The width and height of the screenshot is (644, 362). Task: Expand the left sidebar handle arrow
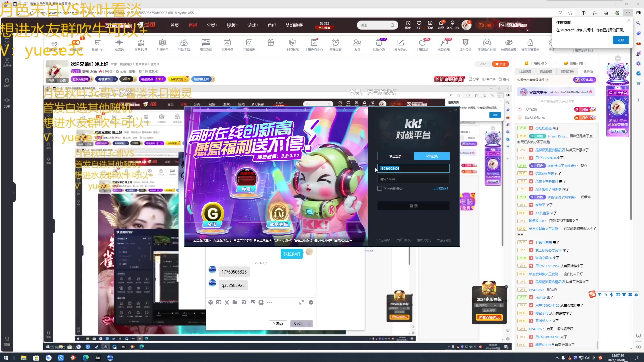coord(13,193)
